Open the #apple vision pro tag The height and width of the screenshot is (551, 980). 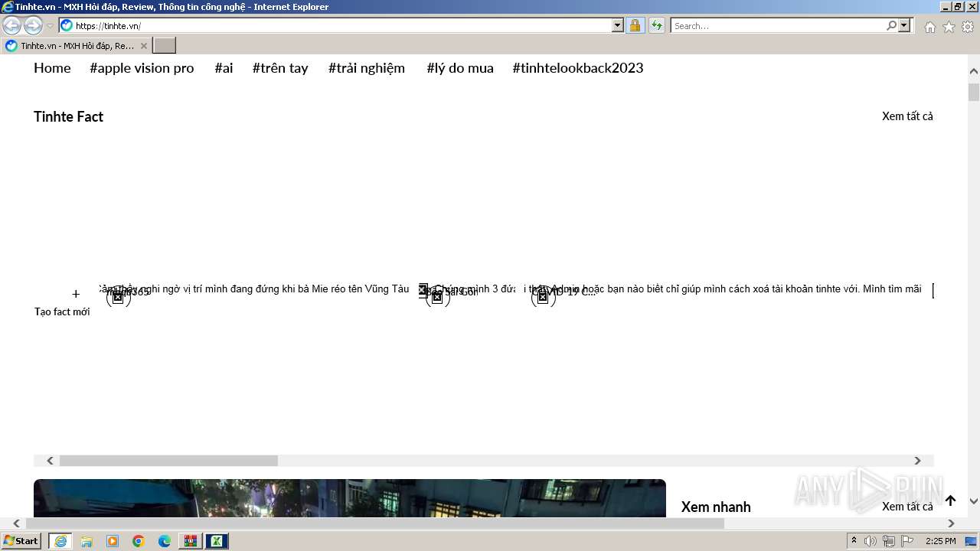142,68
